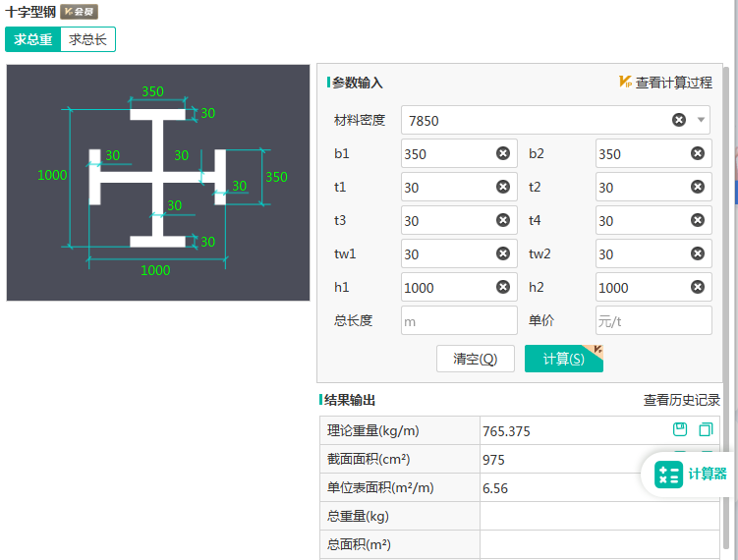
Task: Select the 765.375 theoretical weight value
Action: 506,431
